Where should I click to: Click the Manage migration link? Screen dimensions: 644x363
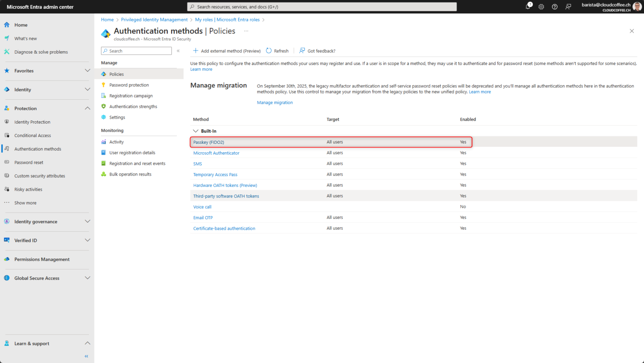(x=275, y=102)
